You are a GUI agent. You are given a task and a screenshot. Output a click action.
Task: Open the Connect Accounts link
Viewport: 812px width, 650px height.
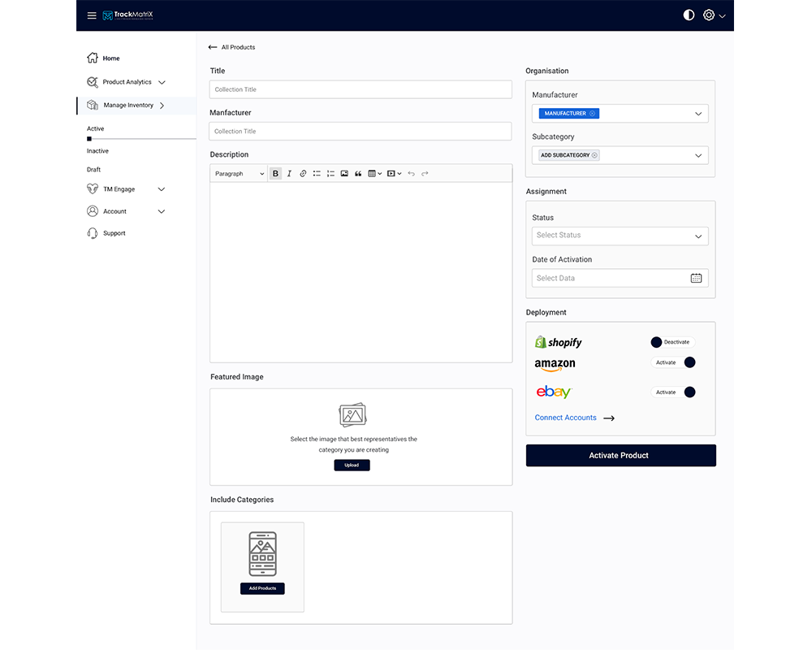pyautogui.click(x=565, y=418)
